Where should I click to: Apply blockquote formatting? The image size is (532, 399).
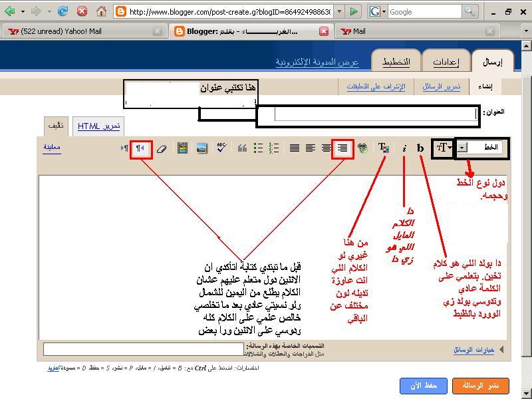pos(242,148)
